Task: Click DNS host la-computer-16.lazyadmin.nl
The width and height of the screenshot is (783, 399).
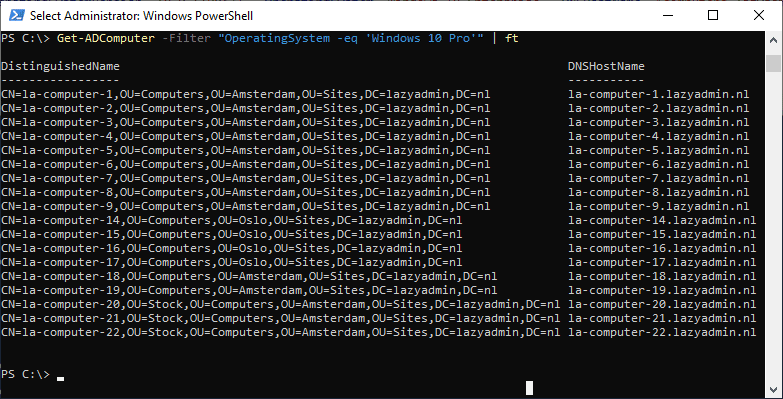Action: 662,248
